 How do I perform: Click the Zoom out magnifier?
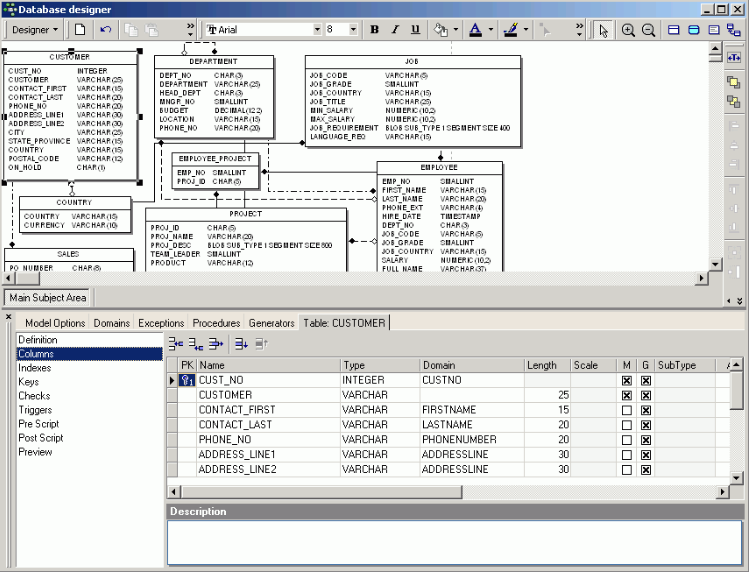pos(649,30)
